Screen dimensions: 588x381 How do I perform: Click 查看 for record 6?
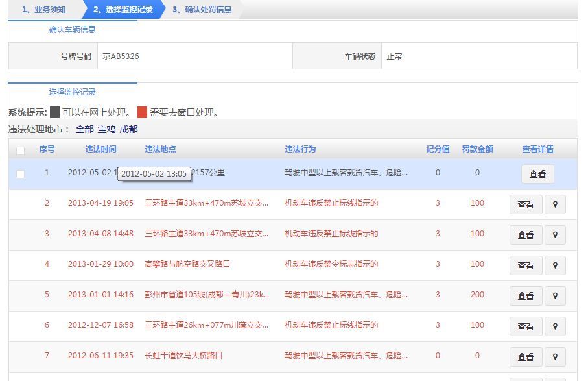[x=526, y=326]
